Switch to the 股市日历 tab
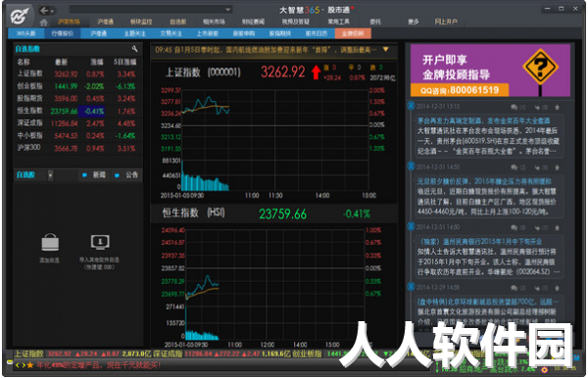The width and height of the screenshot is (588, 378). pos(317,33)
